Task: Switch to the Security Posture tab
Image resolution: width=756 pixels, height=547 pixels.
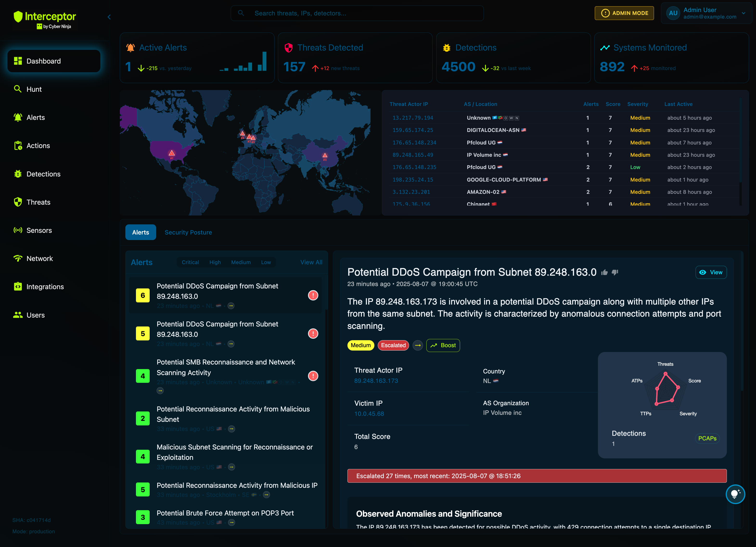Action: tap(188, 232)
